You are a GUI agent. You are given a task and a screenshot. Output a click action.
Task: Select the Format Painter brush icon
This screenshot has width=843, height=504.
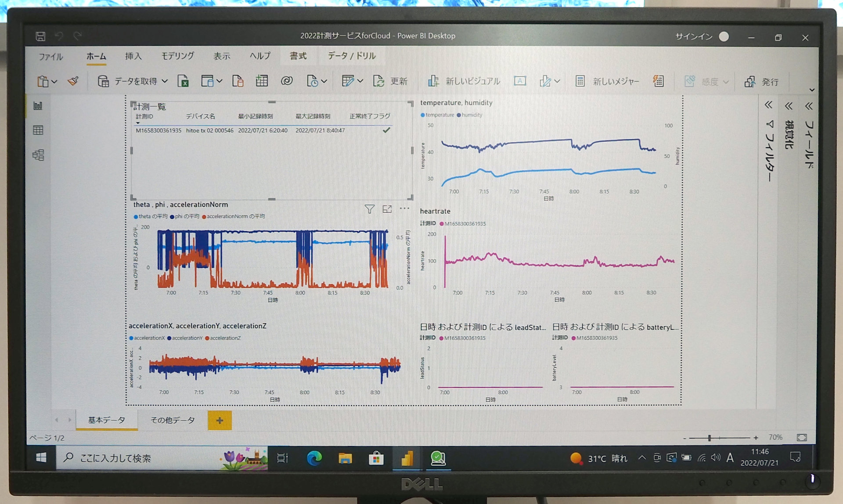point(73,81)
